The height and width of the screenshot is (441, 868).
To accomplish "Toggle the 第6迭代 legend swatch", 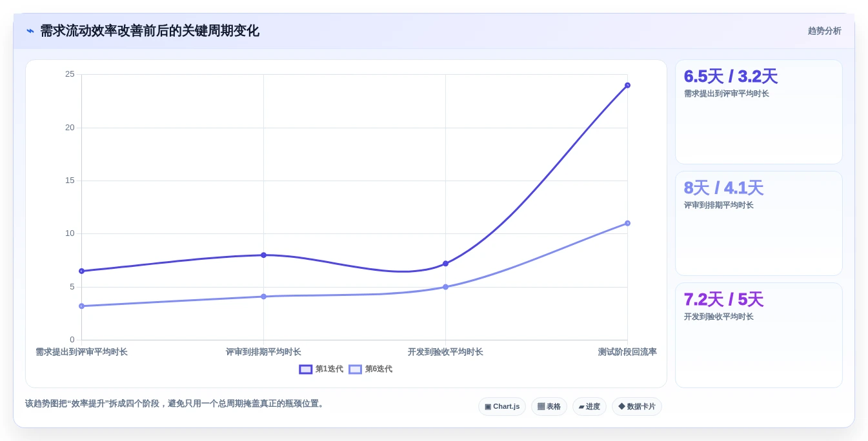I will pyautogui.click(x=356, y=369).
